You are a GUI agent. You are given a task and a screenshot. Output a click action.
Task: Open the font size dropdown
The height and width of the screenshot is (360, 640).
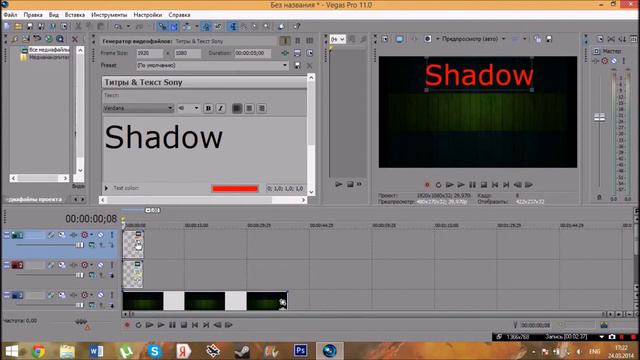[x=196, y=109]
